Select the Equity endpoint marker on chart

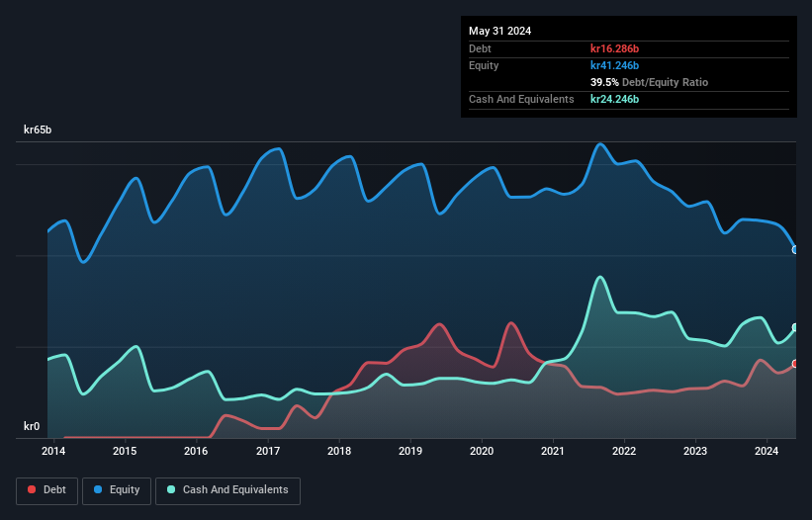(x=795, y=250)
